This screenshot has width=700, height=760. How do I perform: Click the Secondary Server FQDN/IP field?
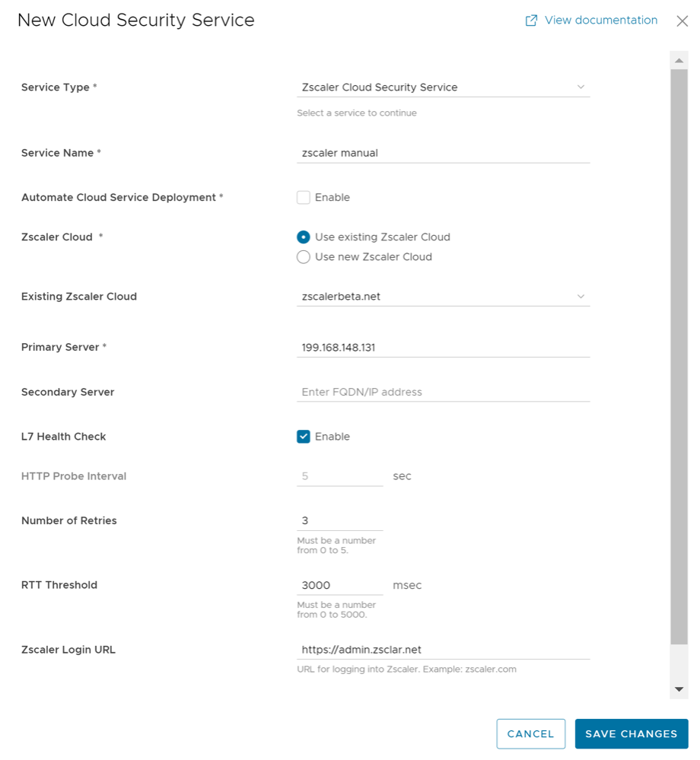point(443,393)
